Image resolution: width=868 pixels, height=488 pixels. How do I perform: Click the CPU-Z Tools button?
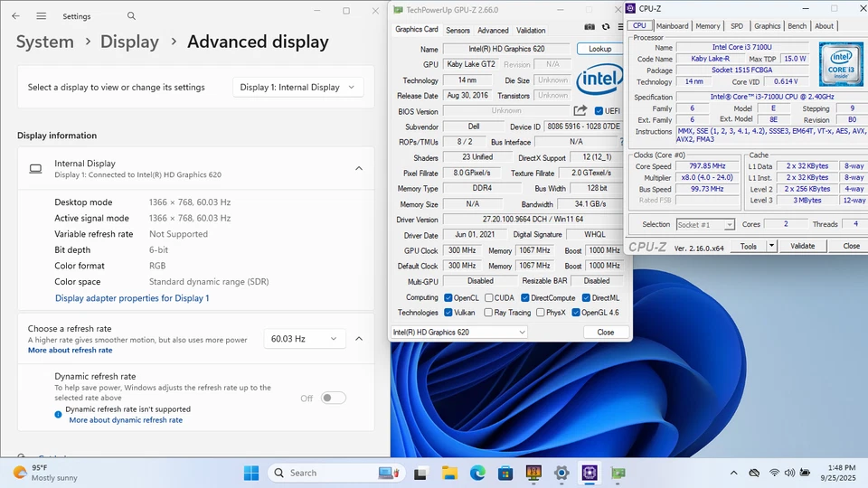pyautogui.click(x=749, y=246)
